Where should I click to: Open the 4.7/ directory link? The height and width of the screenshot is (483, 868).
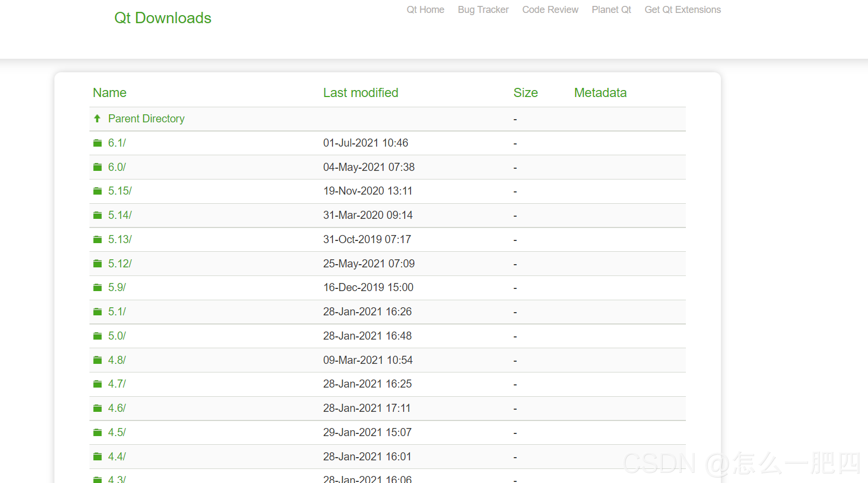[x=117, y=384]
